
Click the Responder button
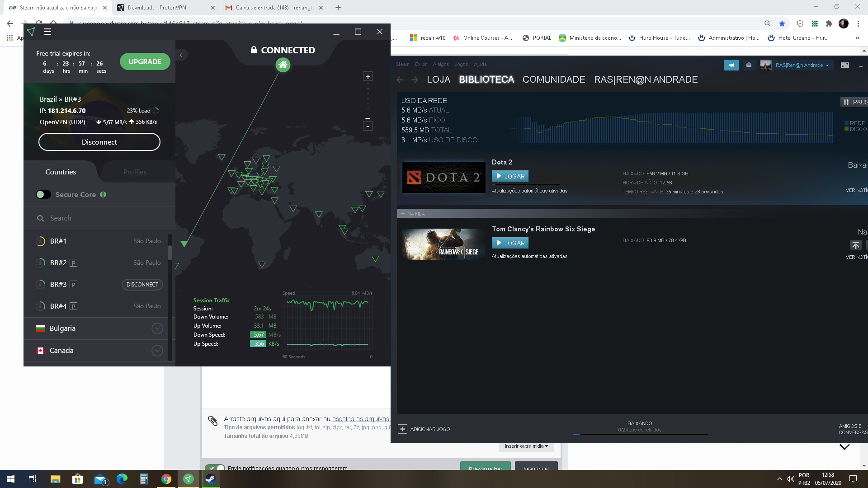click(x=536, y=467)
